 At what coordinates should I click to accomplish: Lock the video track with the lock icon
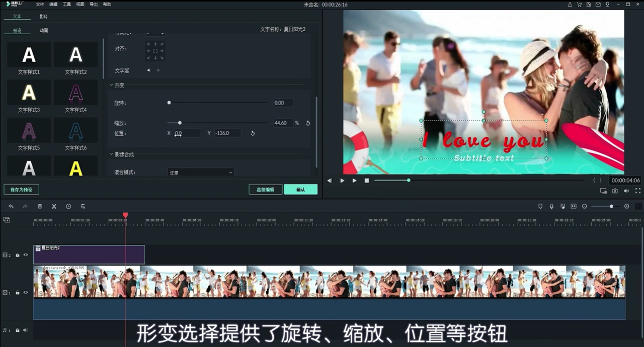[x=17, y=292]
